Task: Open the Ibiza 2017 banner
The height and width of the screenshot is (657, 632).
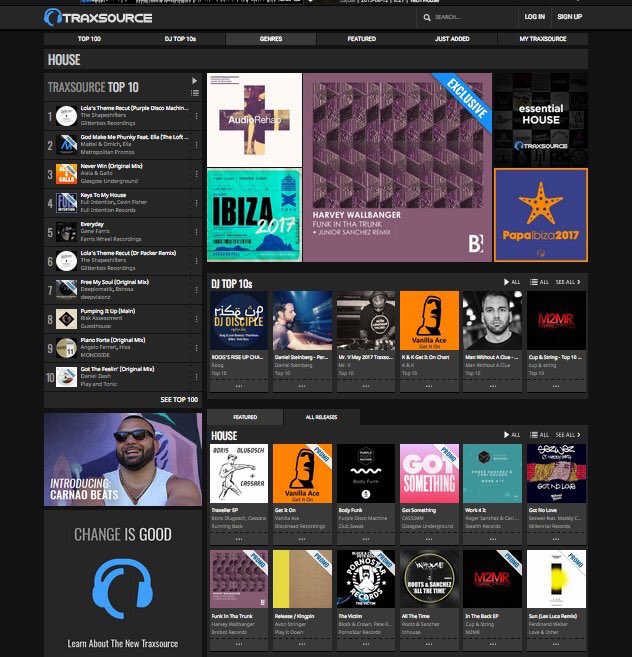Action: [x=254, y=215]
